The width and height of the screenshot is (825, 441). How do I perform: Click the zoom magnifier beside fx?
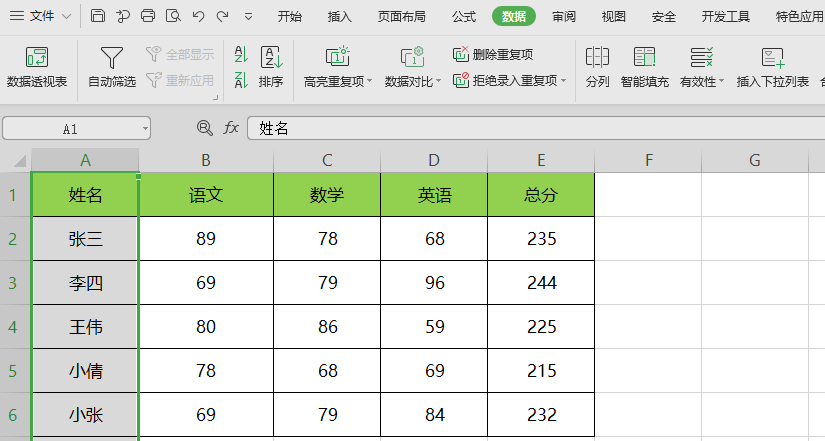(x=205, y=128)
